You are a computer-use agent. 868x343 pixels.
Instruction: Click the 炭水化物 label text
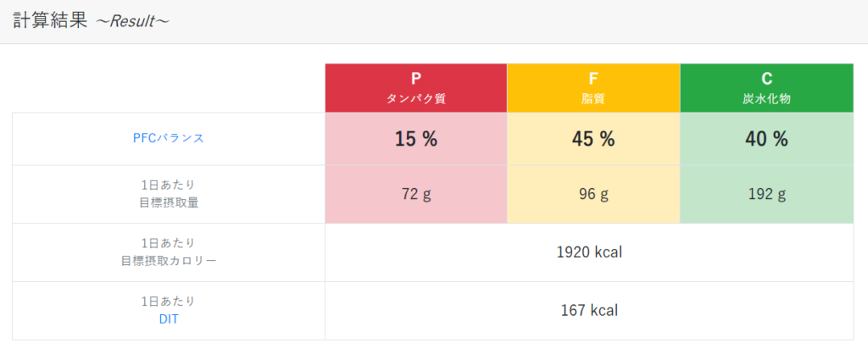(766, 99)
